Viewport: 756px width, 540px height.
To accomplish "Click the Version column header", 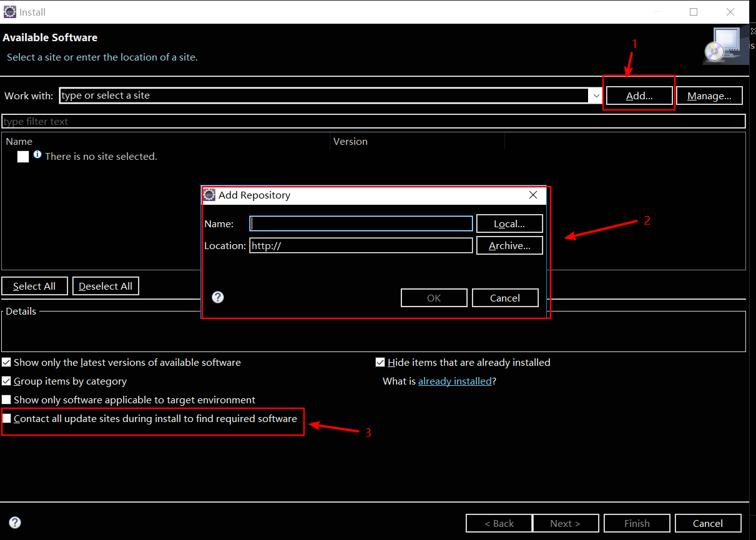I will (x=417, y=141).
